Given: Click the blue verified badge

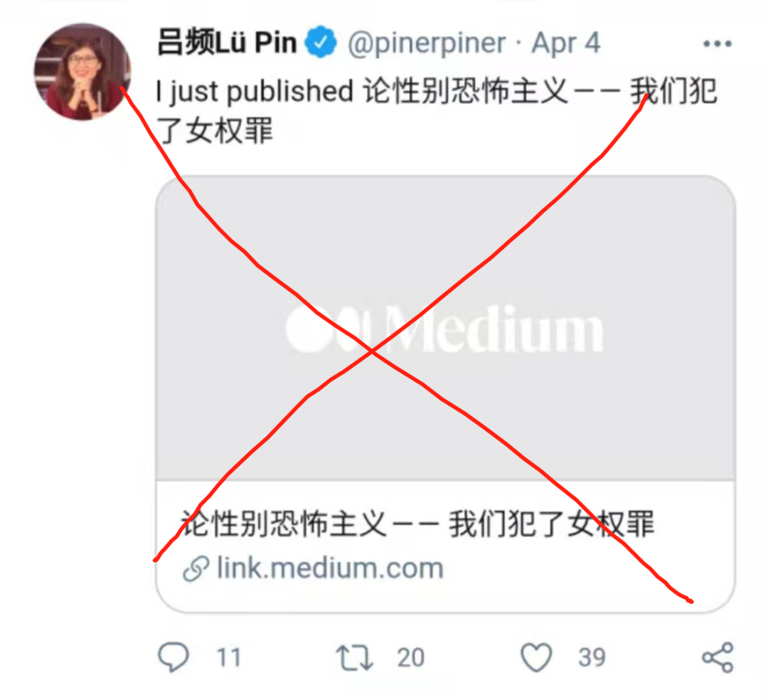Looking at the screenshot, I should (321, 43).
